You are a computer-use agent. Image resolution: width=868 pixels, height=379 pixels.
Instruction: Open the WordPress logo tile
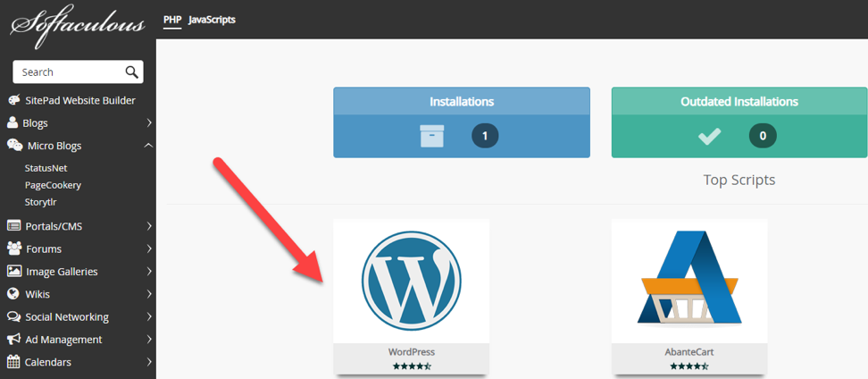(x=412, y=281)
